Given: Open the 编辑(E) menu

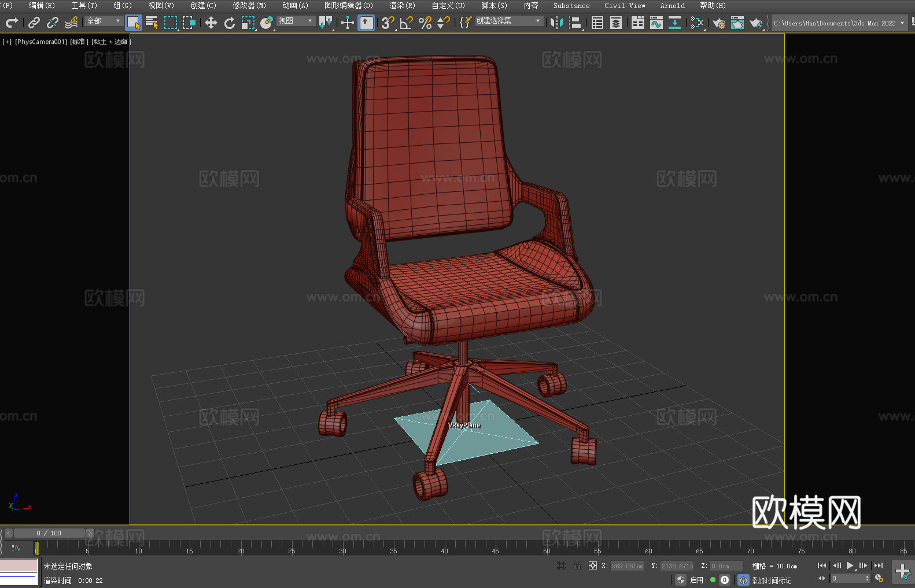Looking at the screenshot, I should (42, 6).
